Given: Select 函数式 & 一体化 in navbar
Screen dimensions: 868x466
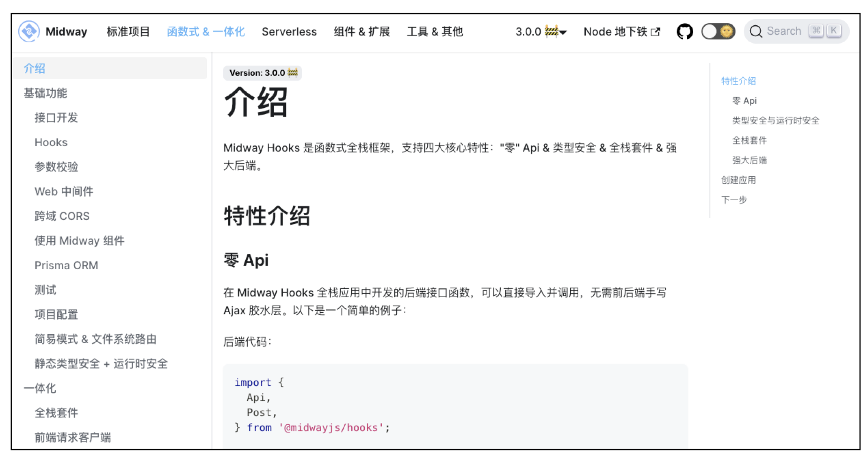Looking at the screenshot, I should 206,31.
